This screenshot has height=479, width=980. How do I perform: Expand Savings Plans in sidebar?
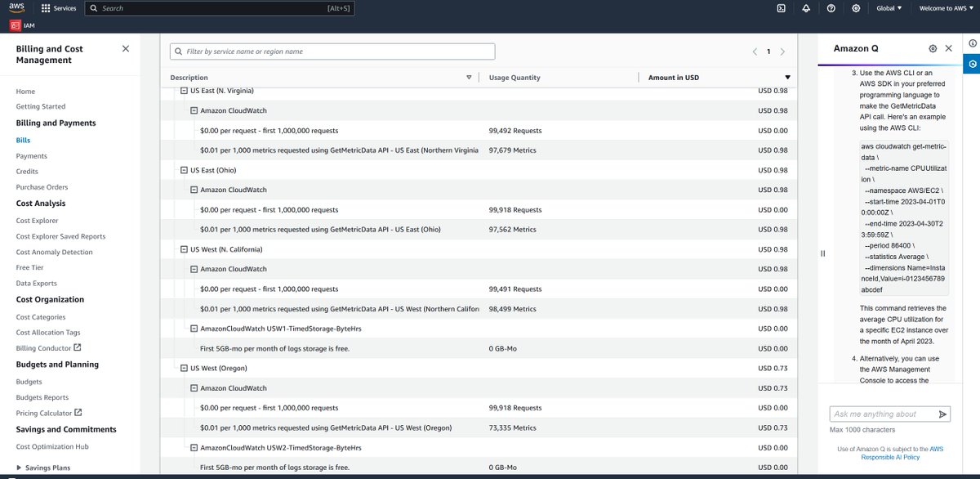pos(19,468)
